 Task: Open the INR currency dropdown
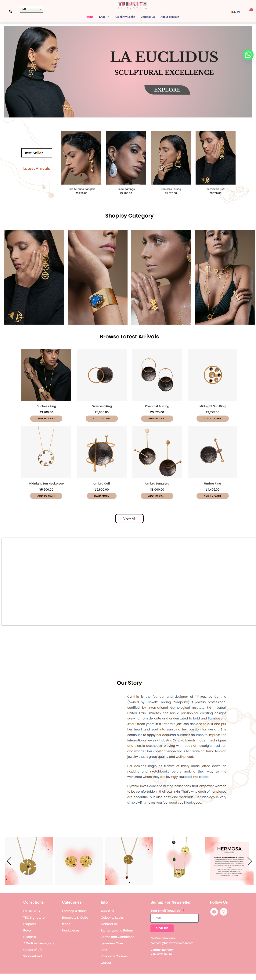(32, 9)
